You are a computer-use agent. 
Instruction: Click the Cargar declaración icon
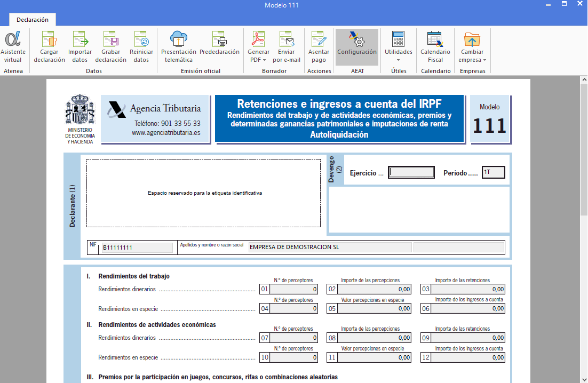click(49, 39)
